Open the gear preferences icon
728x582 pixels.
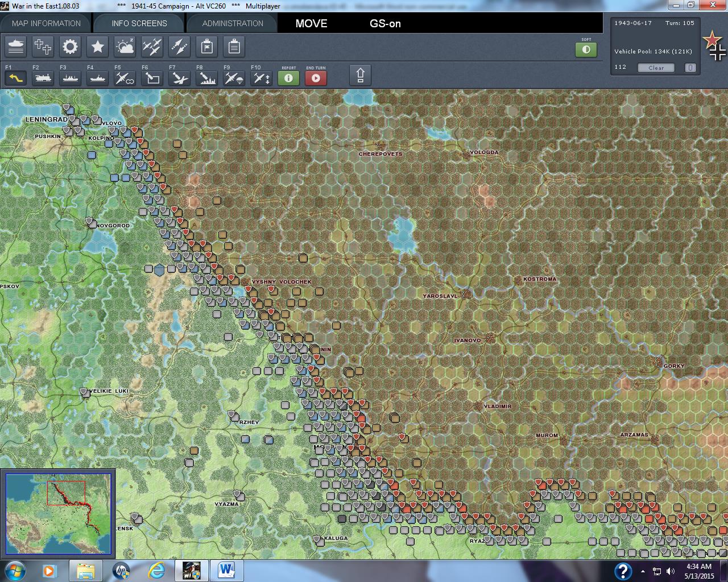[70, 47]
